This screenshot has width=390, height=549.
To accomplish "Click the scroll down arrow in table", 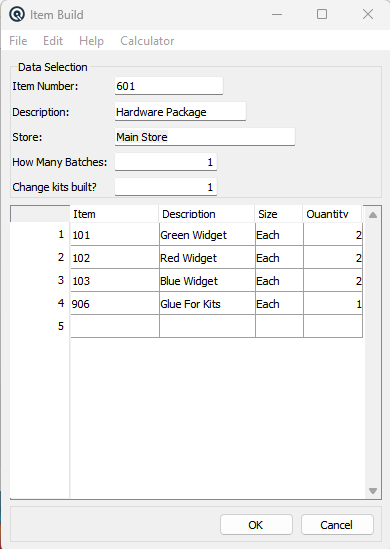I will [x=373, y=491].
